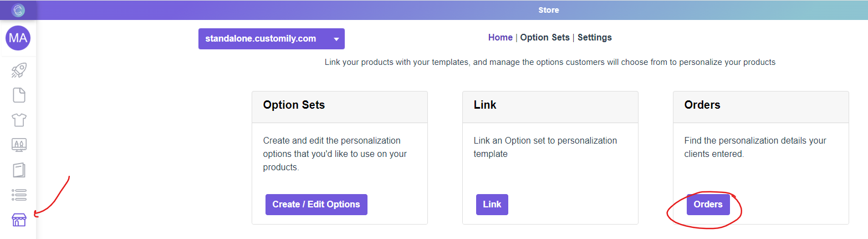Switch to Option Sets tab
Image resolution: width=868 pixels, height=239 pixels.
544,38
